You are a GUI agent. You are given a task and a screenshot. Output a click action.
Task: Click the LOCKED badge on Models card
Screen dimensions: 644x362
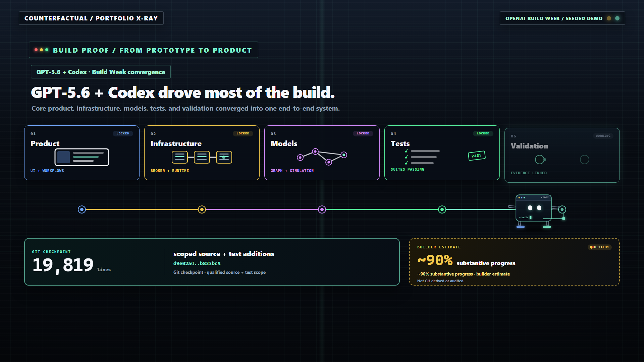[x=363, y=133]
